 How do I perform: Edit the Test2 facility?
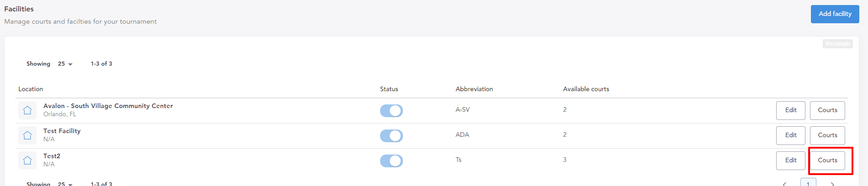(x=791, y=160)
